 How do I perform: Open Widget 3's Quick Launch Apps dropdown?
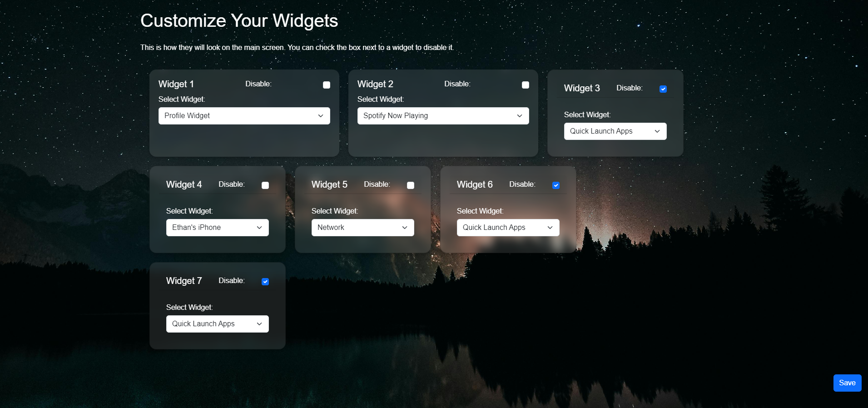(615, 131)
